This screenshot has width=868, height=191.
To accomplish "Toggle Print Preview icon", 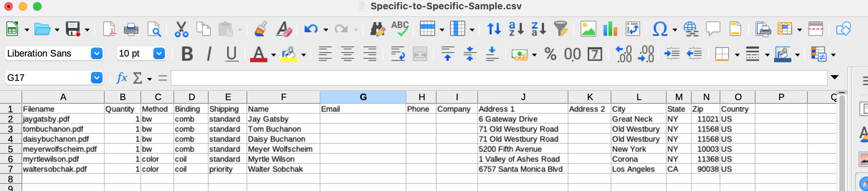I will 154,29.
